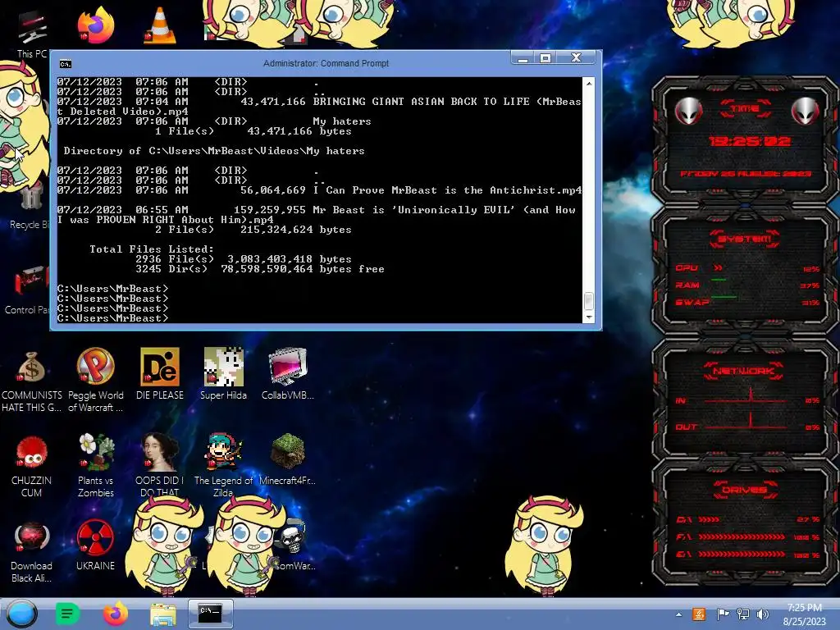Screen dimensions: 840x630
Task: Show hidden tray icons arrow
Action: 678,614
